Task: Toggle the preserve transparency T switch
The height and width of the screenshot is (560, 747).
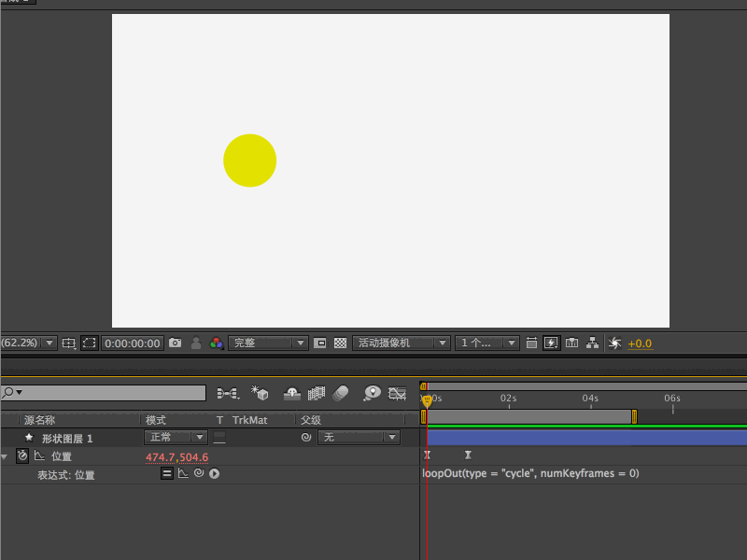Action: click(x=219, y=437)
